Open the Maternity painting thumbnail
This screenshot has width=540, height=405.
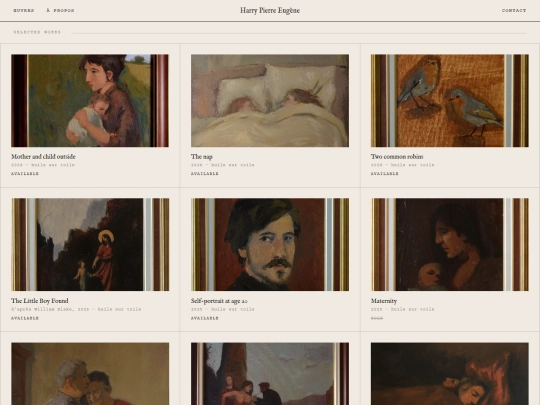450,245
